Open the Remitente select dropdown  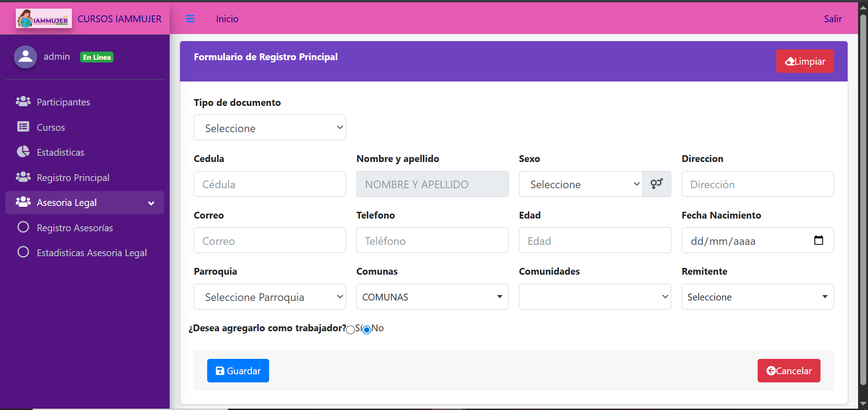[757, 297]
